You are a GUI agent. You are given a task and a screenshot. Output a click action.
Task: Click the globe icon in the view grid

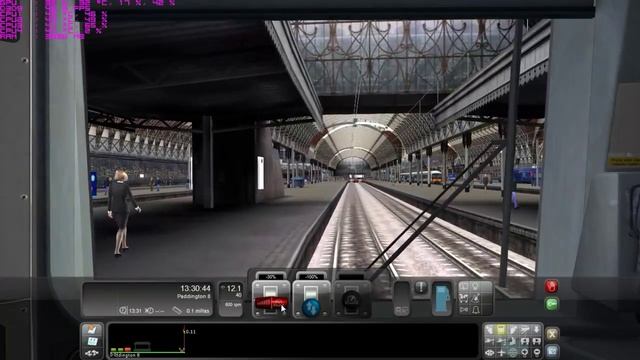(513, 352)
